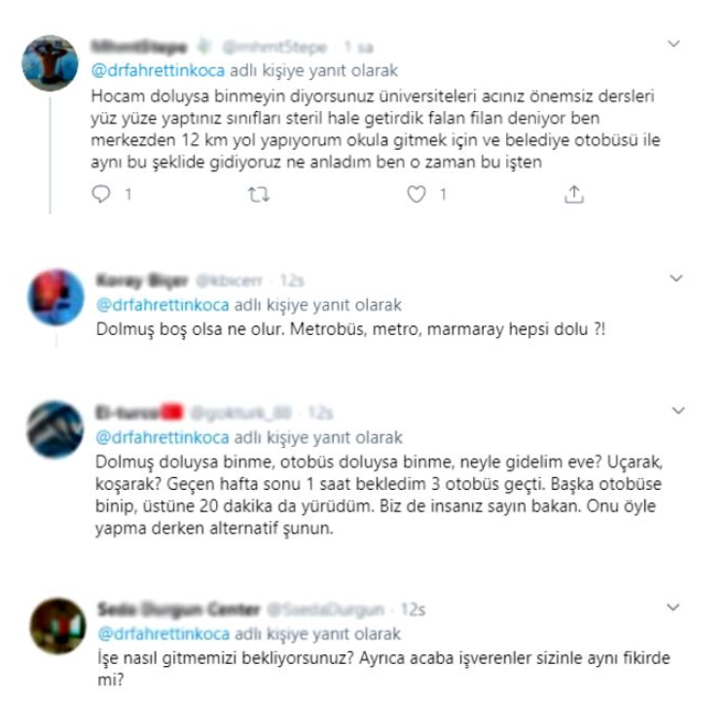Open second tweet author's red-blue avatar

click(x=55, y=297)
